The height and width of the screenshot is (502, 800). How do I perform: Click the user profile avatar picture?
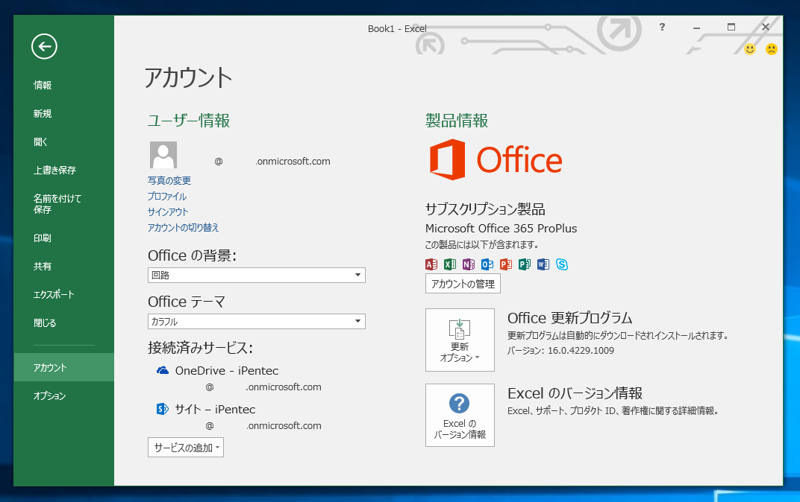(163, 155)
